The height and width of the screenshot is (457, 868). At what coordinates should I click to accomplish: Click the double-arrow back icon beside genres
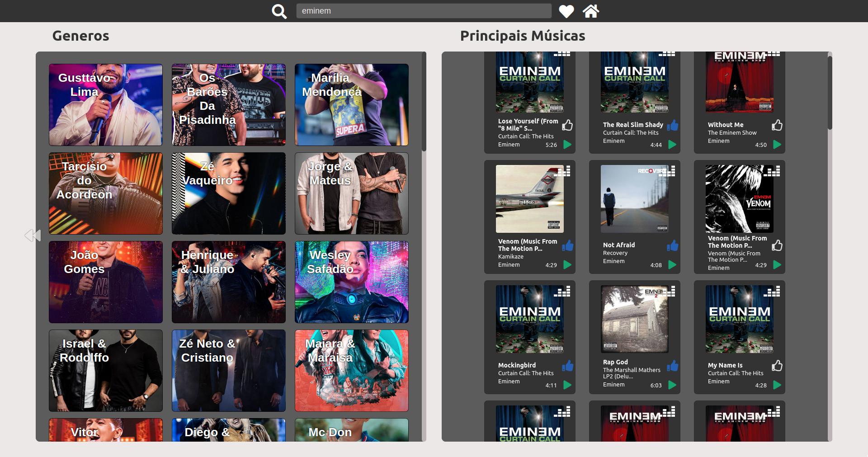coord(33,235)
